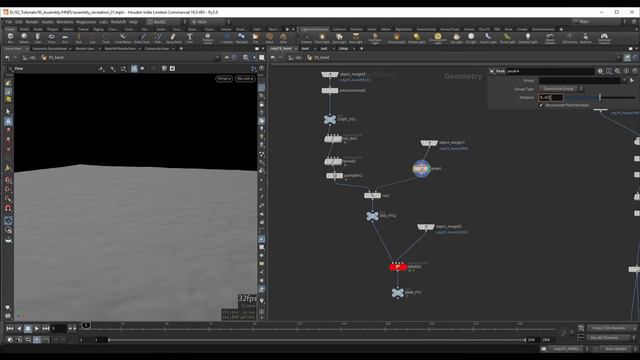Add a Distant Light from shelf
Image resolution: width=640 pixels, height=360 pixels.
(x=416, y=38)
